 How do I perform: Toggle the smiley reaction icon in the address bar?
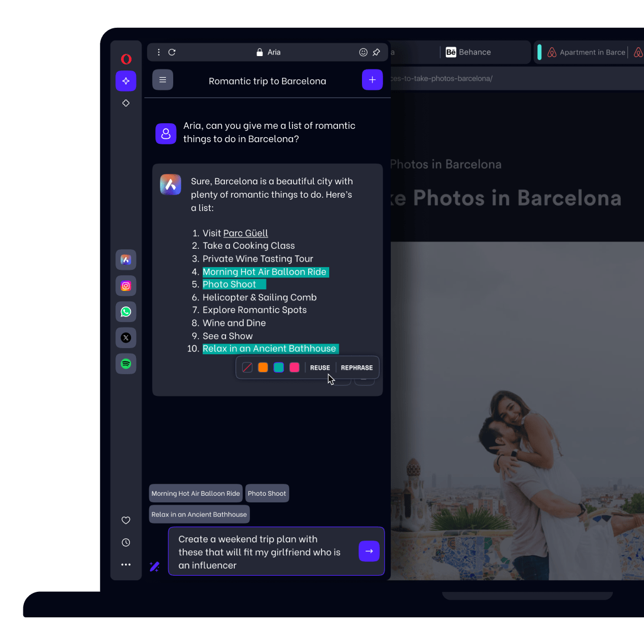[363, 52]
